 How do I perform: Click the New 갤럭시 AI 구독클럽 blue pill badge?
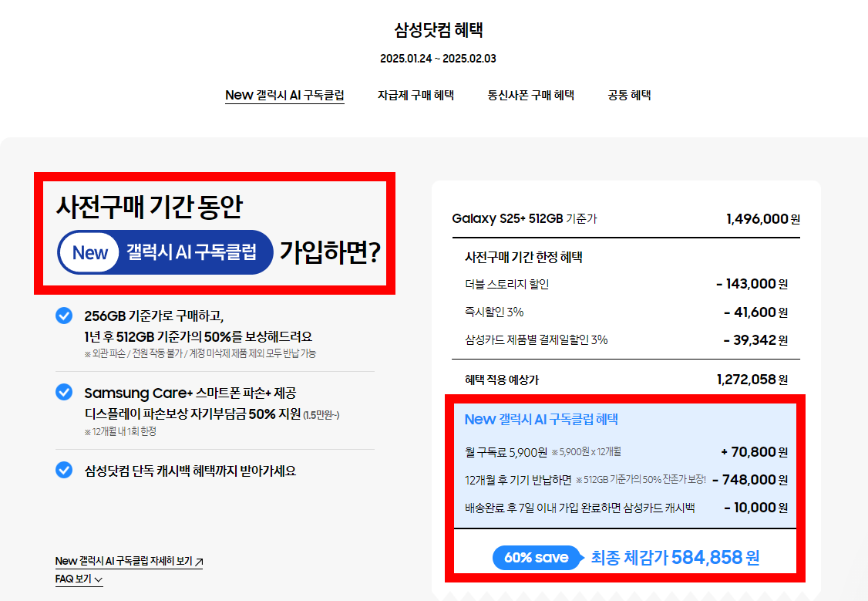165,252
